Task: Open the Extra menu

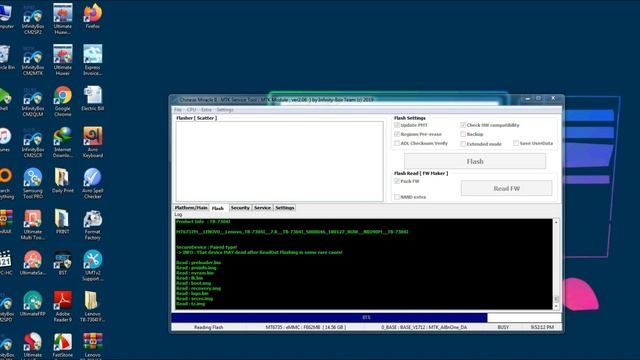Action: 206,110
